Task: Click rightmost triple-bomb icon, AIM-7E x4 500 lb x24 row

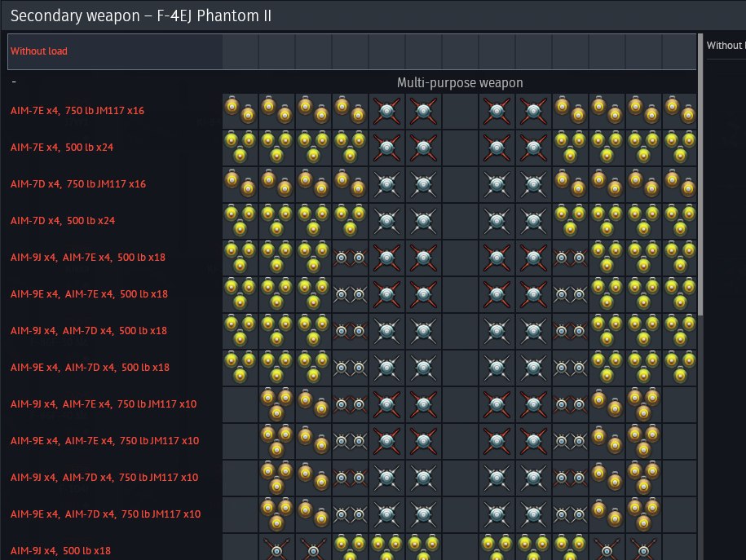Action: click(680, 147)
